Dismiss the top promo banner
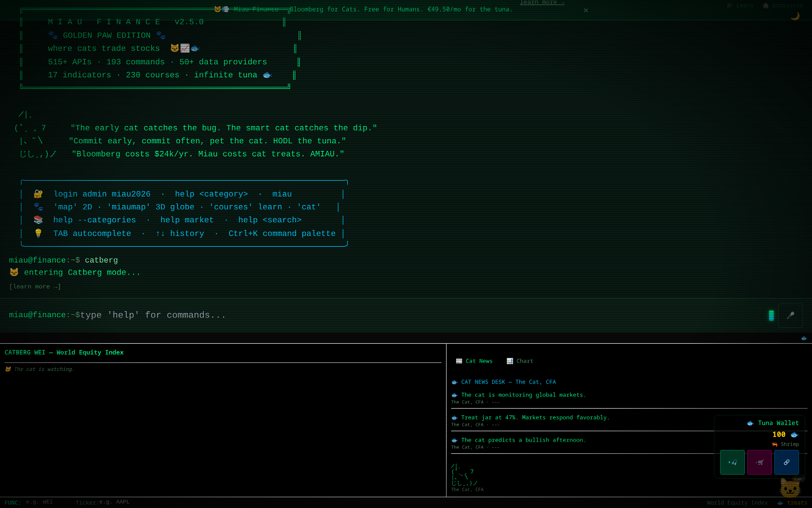 pos(586,10)
